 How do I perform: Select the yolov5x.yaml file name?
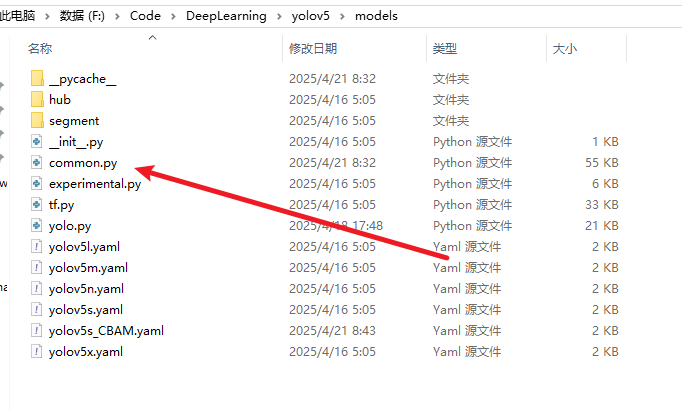(86, 352)
